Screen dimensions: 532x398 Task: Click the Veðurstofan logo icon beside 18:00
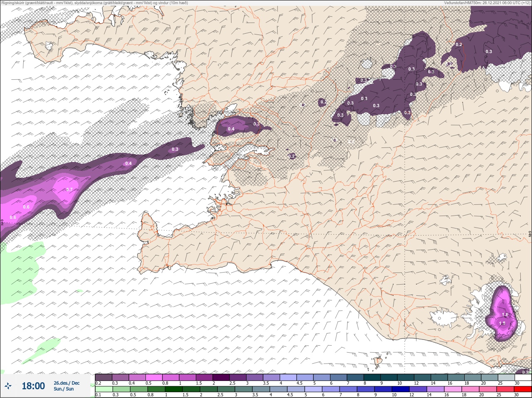pos(8,386)
